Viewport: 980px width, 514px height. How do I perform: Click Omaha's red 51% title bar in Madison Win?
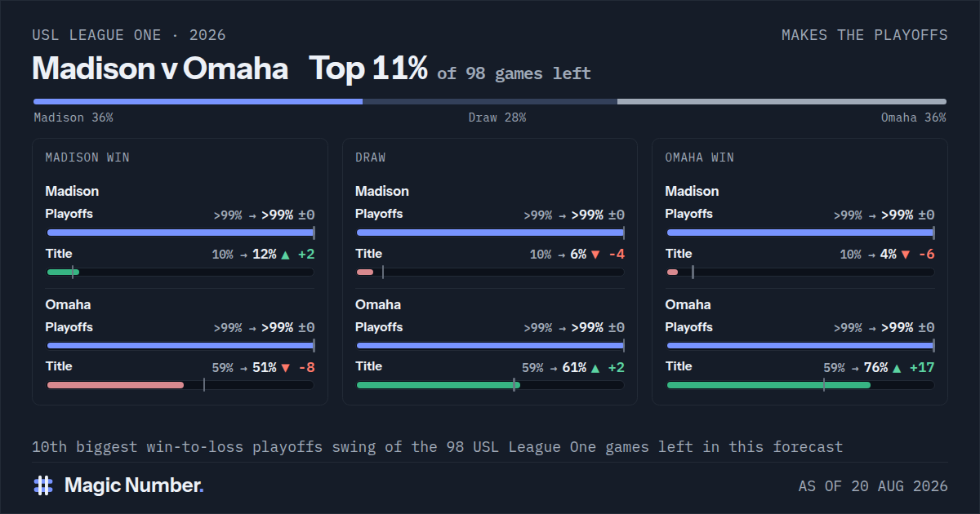pos(115,385)
